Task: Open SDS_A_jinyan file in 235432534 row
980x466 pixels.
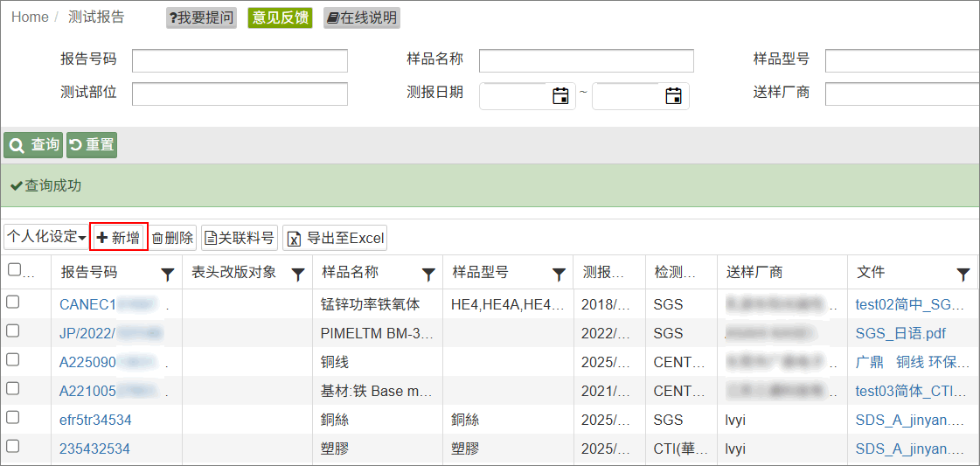Action: pos(911,449)
